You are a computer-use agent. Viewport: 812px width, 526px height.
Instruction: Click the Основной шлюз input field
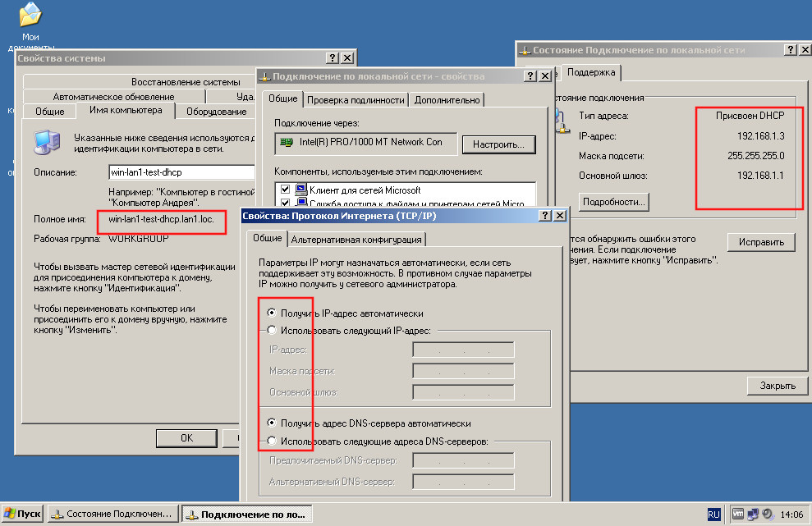[x=464, y=392]
